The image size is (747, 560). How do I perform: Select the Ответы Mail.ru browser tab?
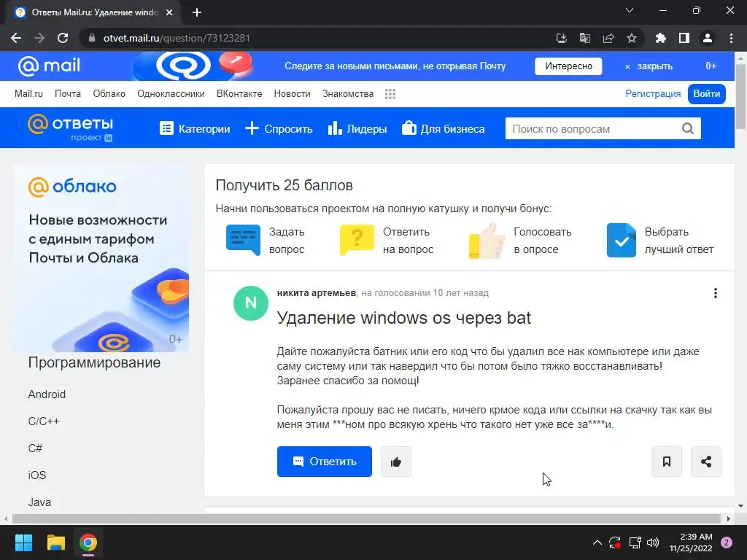[x=93, y=12]
